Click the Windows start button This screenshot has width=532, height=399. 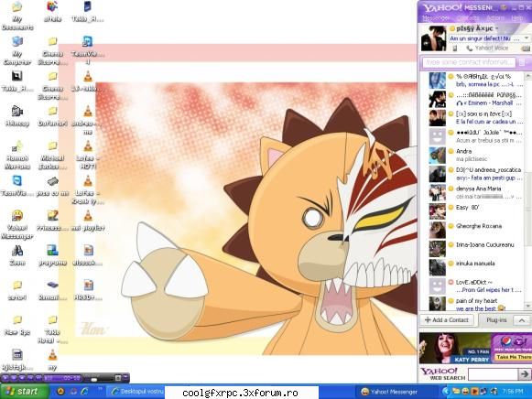tap(24, 392)
